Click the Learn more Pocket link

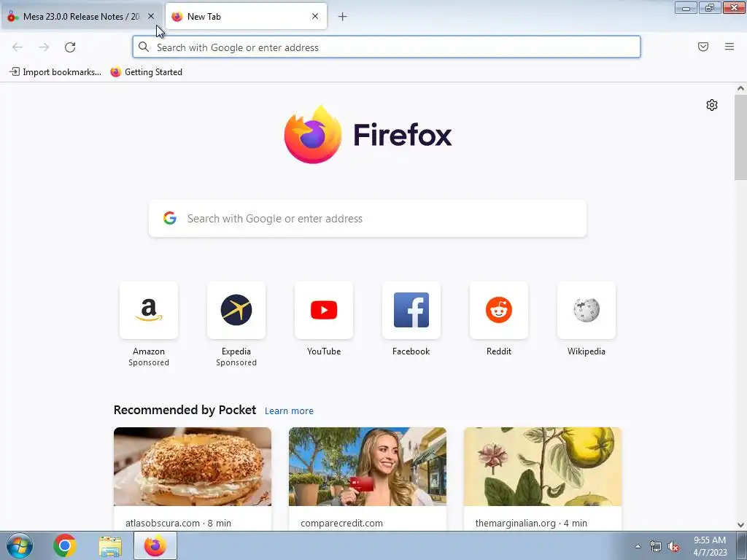pos(289,411)
